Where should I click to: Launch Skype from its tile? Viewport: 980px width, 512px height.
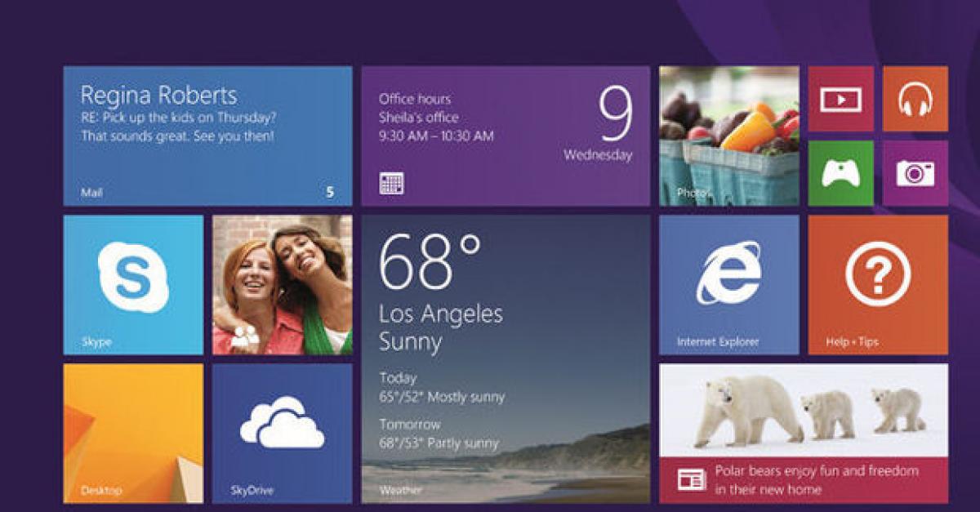[x=133, y=285]
